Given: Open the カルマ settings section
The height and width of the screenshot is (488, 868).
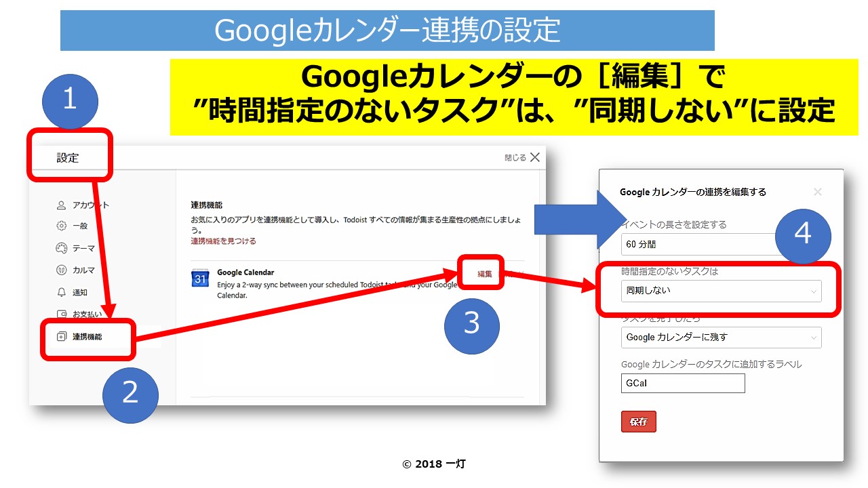Looking at the screenshot, I should pos(84,270).
